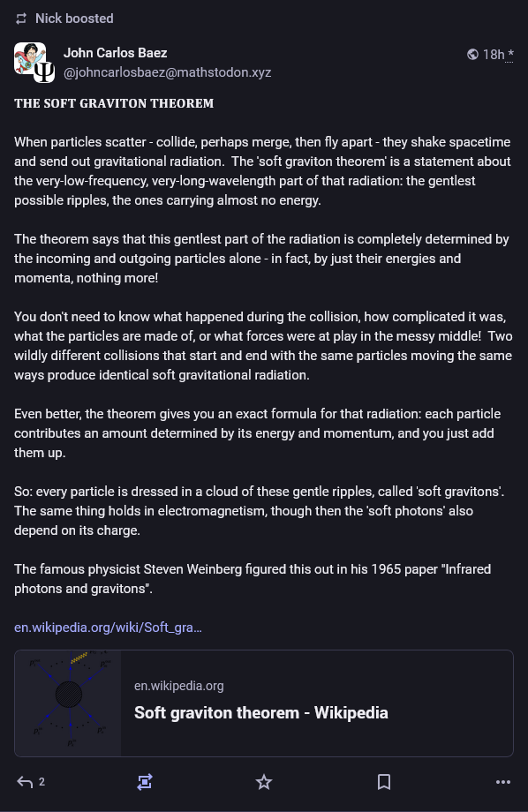This screenshot has width=528, height=812.
Task: Click the John Carlos Baez display name
Action: [115, 53]
